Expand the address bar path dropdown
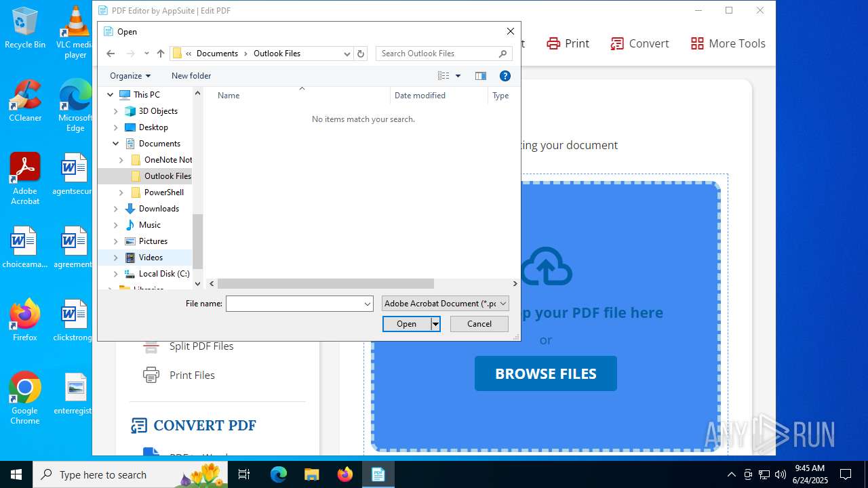The height and width of the screenshot is (488, 868). [x=347, y=54]
